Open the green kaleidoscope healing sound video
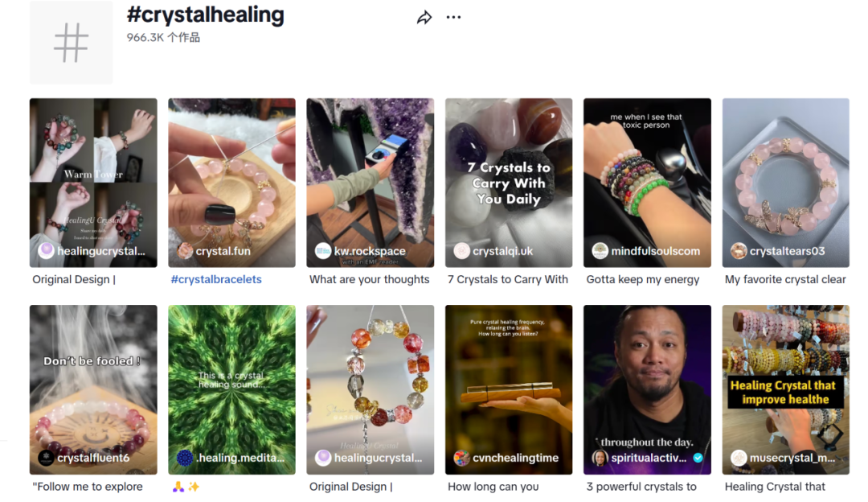The height and width of the screenshot is (502, 868). point(231,378)
